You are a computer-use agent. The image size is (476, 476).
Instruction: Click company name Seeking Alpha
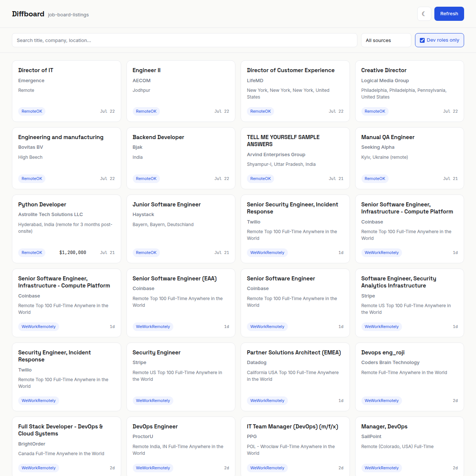pyautogui.click(x=378, y=147)
